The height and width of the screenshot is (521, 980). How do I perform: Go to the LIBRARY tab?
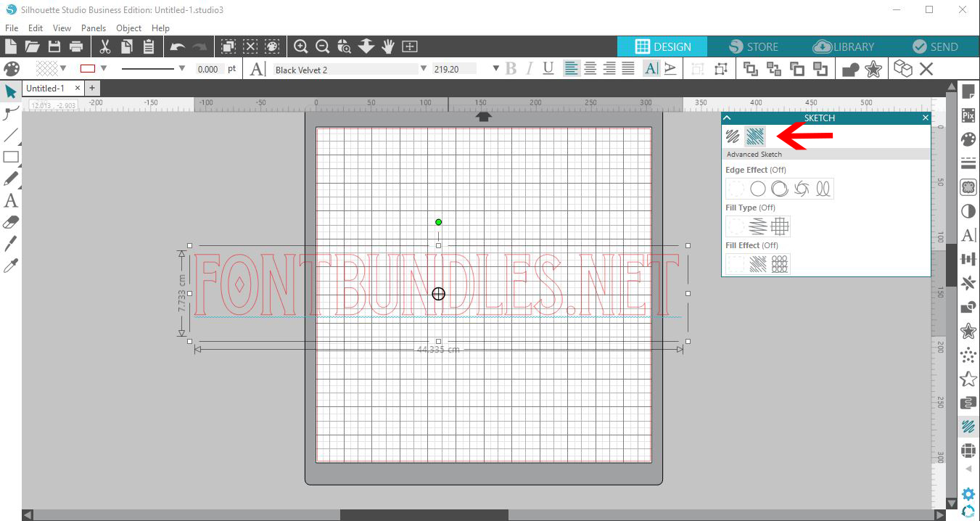point(844,46)
